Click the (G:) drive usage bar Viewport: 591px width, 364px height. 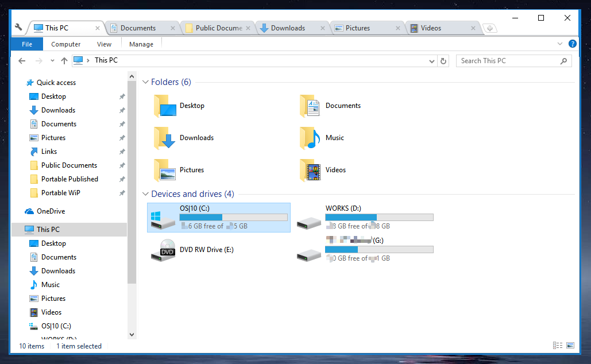(x=379, y=249)
